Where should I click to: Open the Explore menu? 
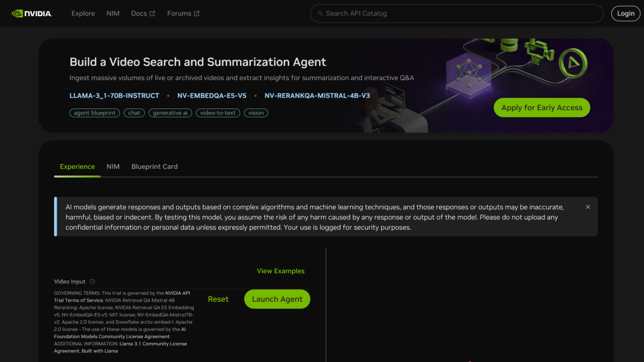coord(83,14)
